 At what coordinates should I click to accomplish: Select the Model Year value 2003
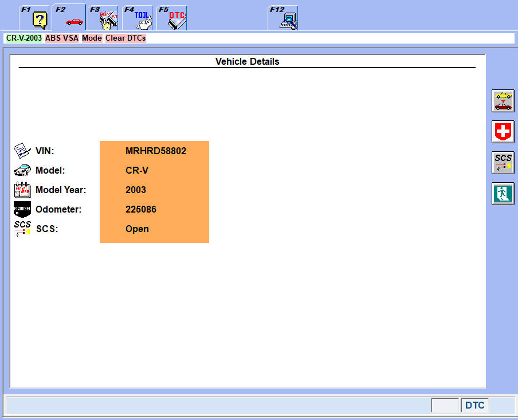pos(135,190)
